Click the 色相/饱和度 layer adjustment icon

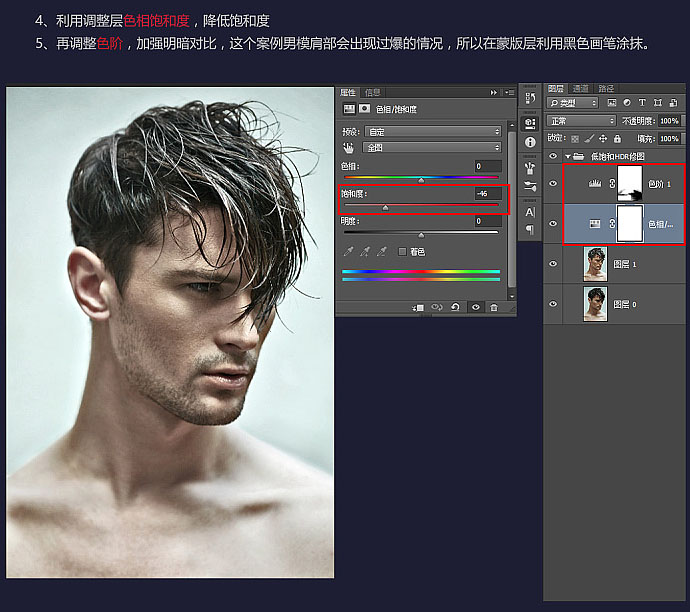(x=595, y=224)
